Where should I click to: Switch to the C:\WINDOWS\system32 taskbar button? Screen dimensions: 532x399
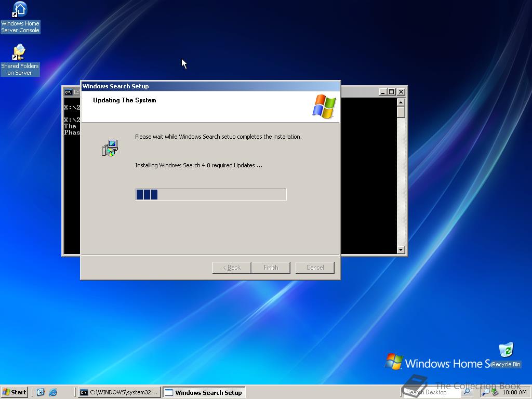[x=119, y=392]
